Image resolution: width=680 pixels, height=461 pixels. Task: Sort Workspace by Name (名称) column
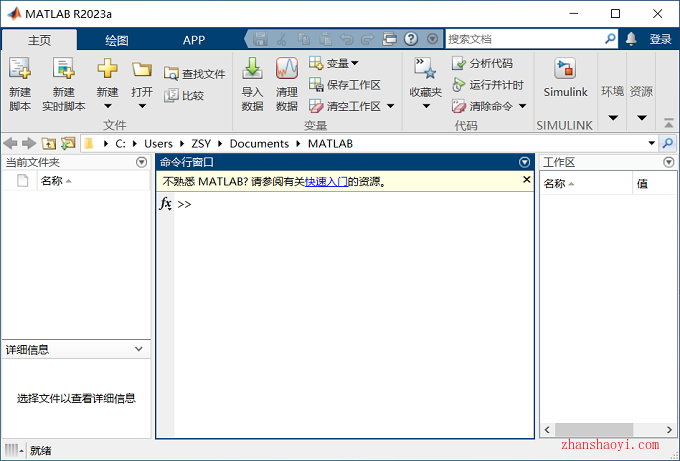pos(585,183)
